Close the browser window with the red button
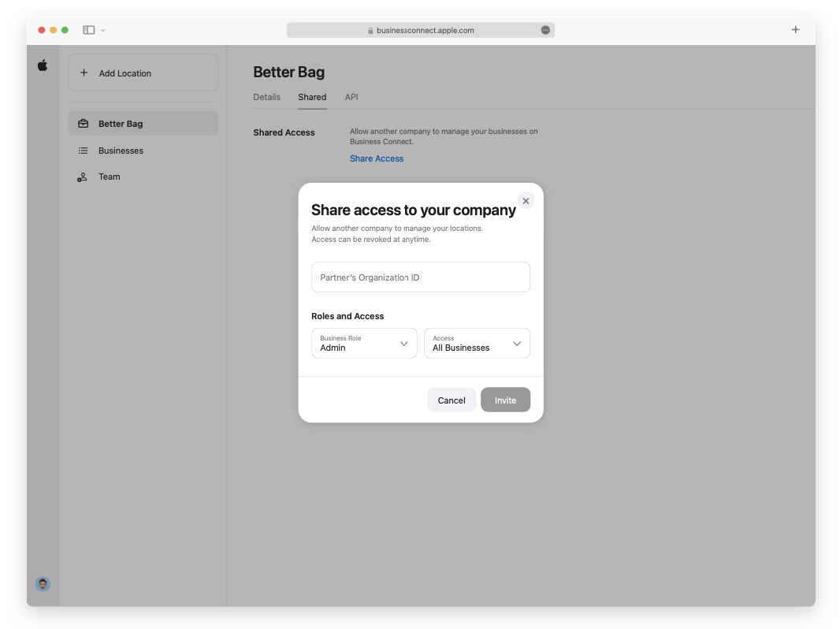The height and width of the screenshot is (629, 840). [x=42, y=30]
